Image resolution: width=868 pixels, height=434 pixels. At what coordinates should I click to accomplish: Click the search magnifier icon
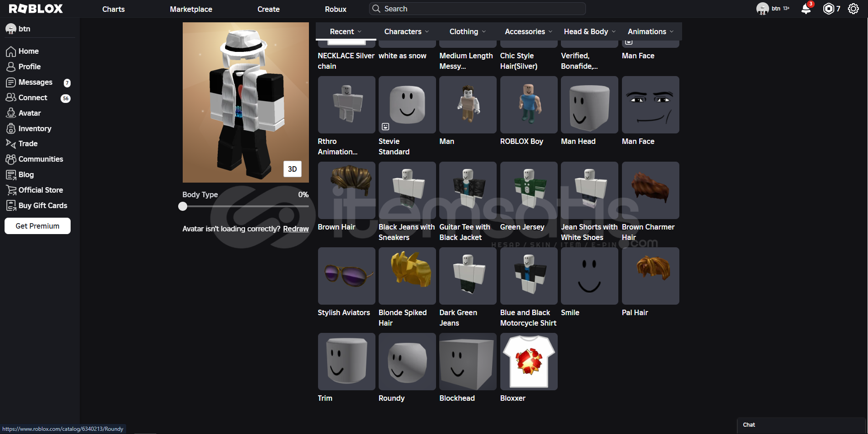point(376,9)
